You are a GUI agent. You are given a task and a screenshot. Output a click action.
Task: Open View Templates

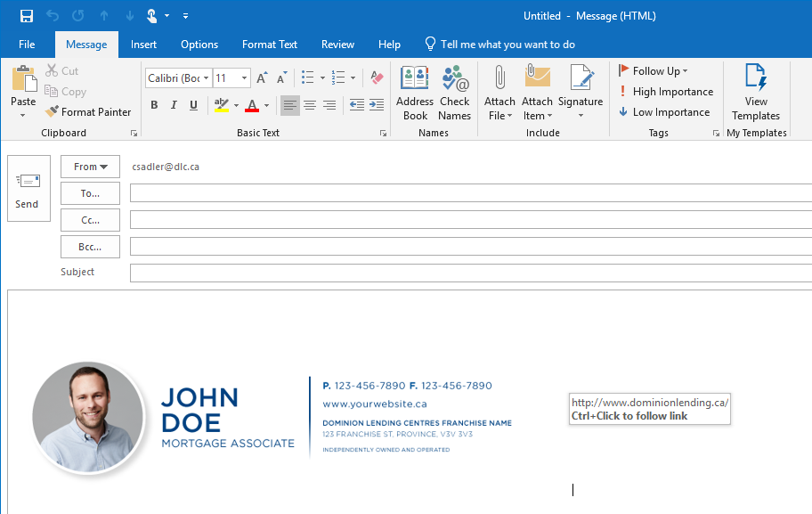[x=756, y=94]
